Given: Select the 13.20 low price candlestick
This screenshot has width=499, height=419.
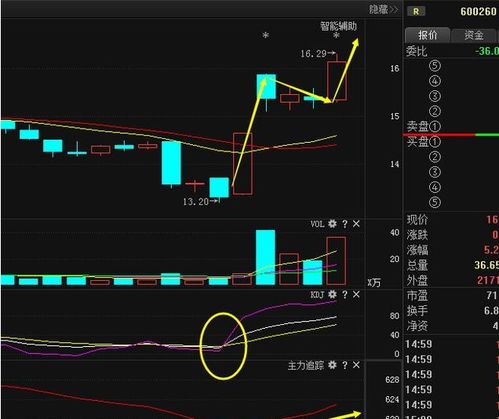Looking at the screenshot, I should click(219, 189).
